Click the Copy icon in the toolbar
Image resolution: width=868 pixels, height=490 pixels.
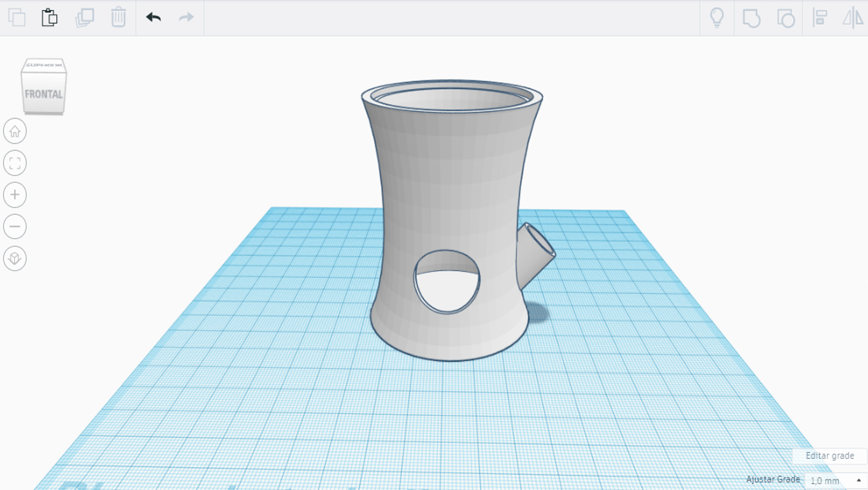[x=17, y=17]
